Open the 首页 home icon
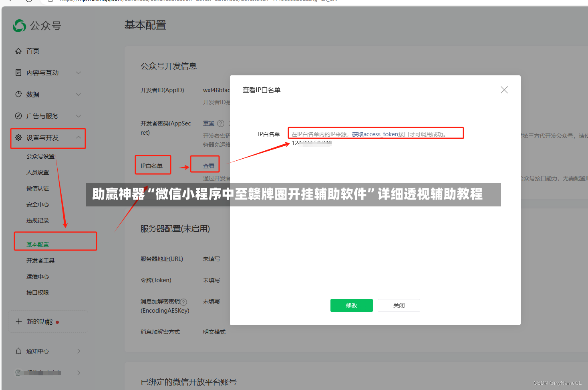 coord(18,51)
